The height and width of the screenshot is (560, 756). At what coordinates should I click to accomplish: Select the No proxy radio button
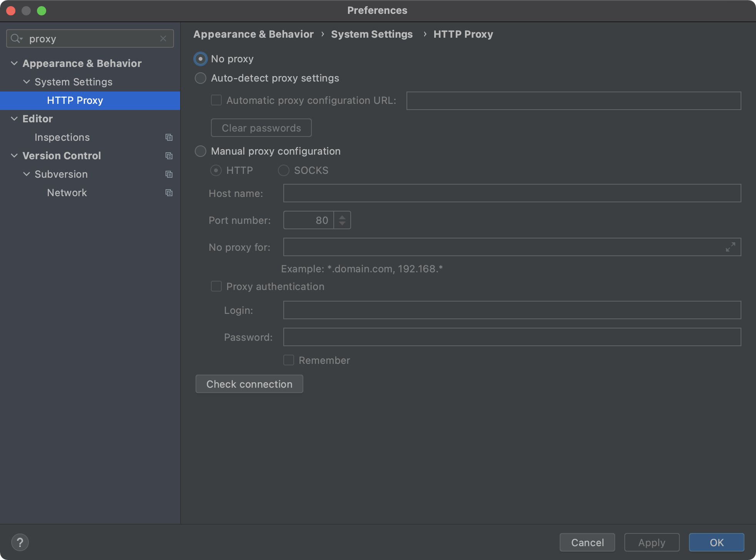click(201, 59)
